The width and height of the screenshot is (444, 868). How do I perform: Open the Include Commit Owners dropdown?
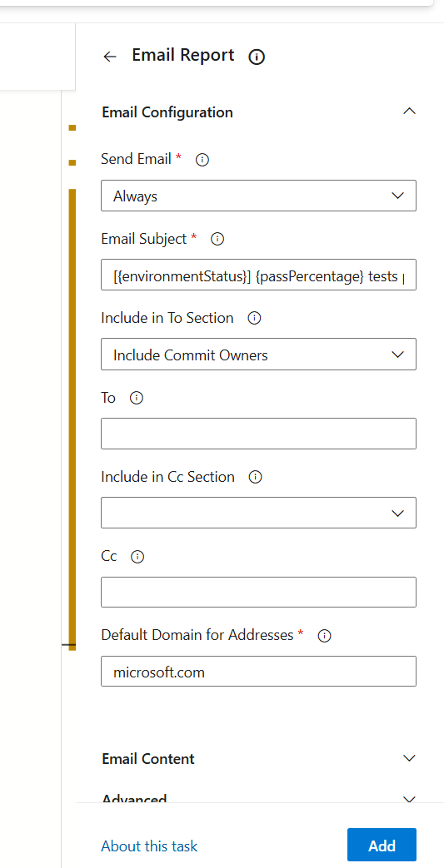[x=258, y=355]
